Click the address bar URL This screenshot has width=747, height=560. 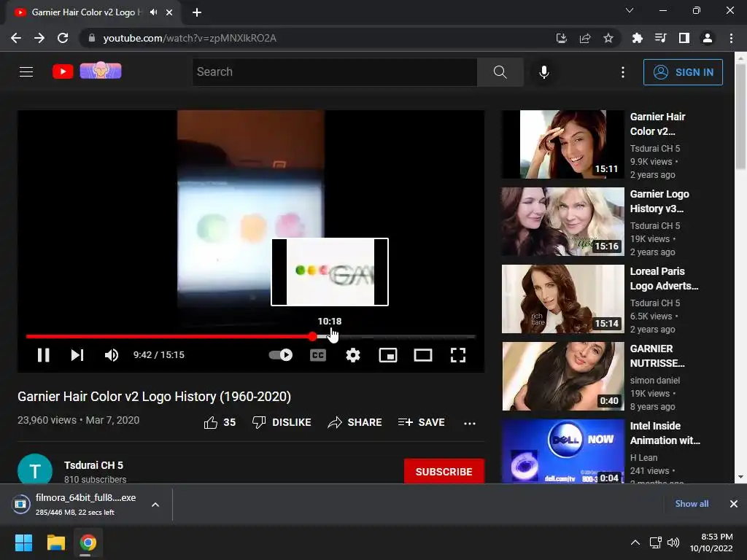point(190,38)
